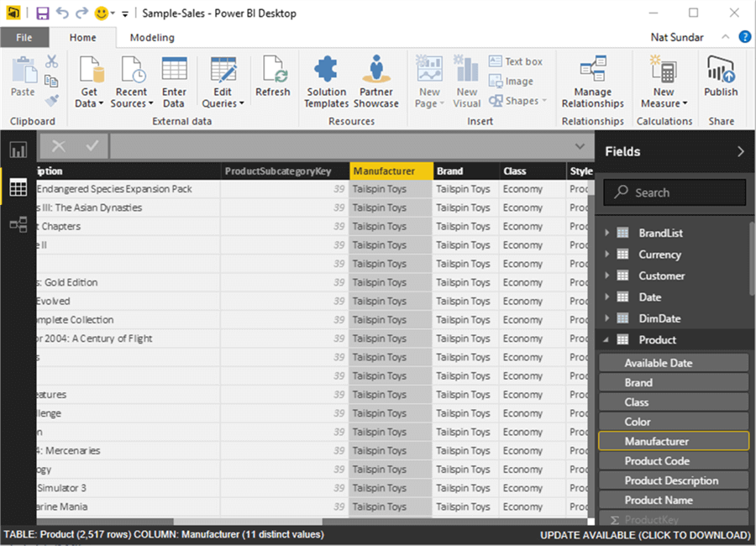Redo the last action

point(82,13)
